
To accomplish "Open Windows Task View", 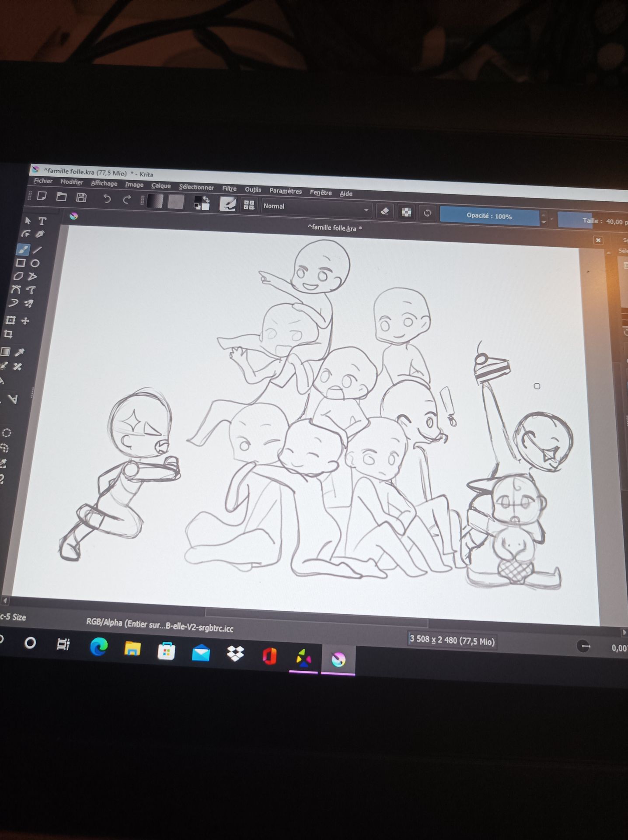I will click(63, 644).
